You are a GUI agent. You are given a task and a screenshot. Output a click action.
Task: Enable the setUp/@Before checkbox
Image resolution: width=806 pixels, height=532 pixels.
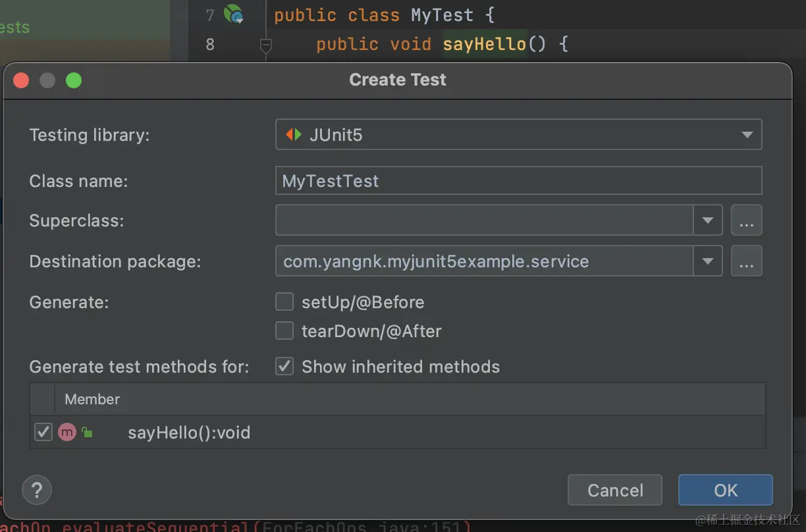(284, 302)
